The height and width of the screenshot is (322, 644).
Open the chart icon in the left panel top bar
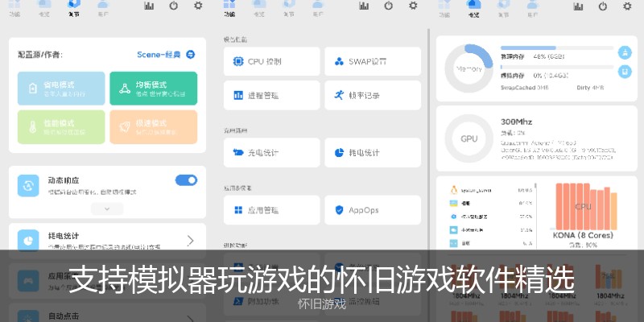pos(149,6)
